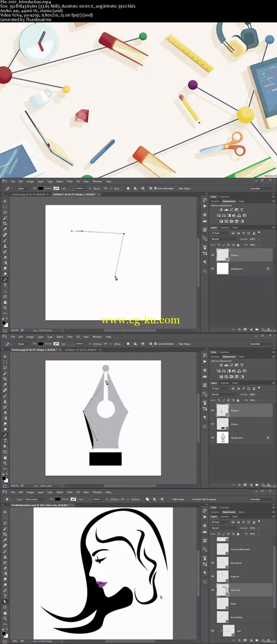Open the Window menu in PenIcon.jpg window
The image size is (277, 644).
pyautogui.click(x=97, y=337)
